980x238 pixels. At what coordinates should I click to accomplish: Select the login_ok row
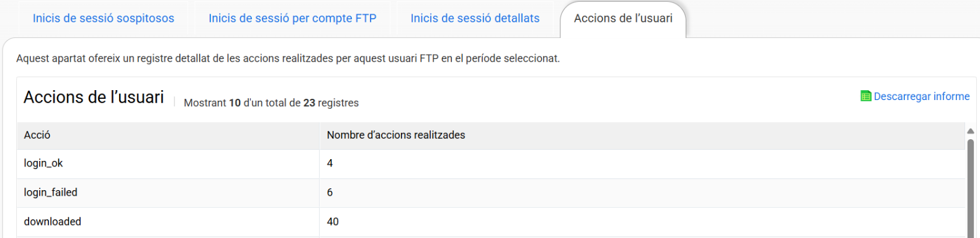[491, 164]
